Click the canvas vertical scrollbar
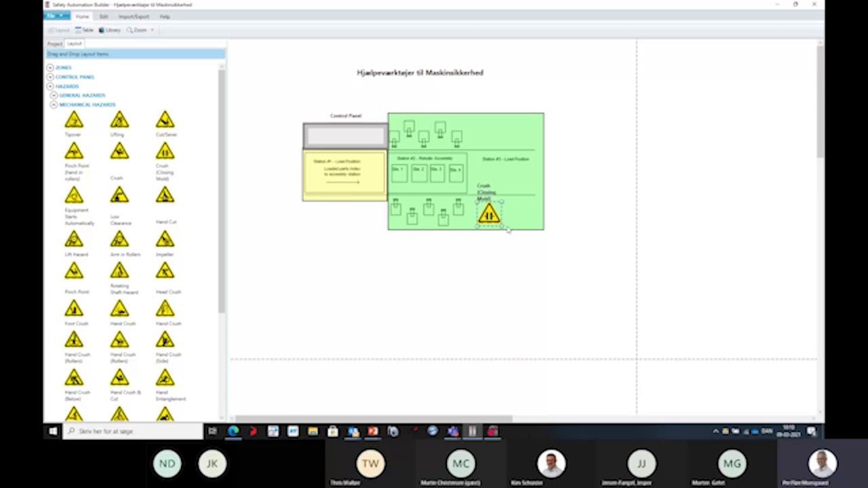 click(821, 102)
